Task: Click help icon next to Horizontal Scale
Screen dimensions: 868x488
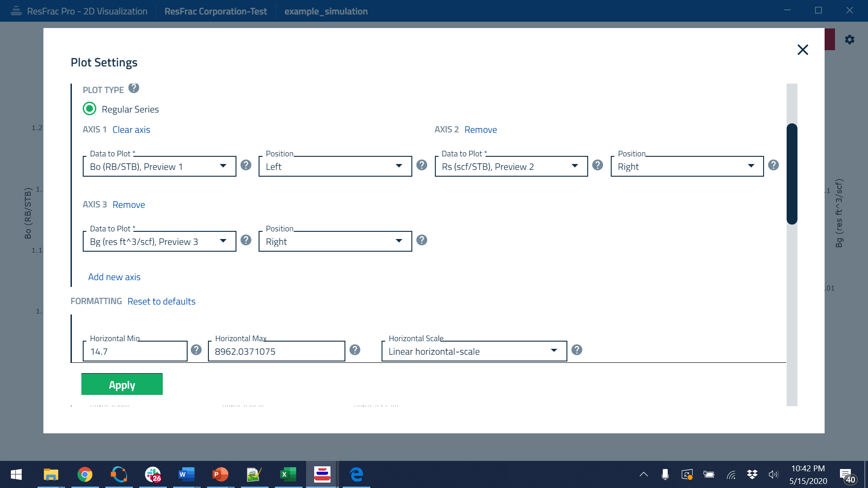Action: [577, 350]
